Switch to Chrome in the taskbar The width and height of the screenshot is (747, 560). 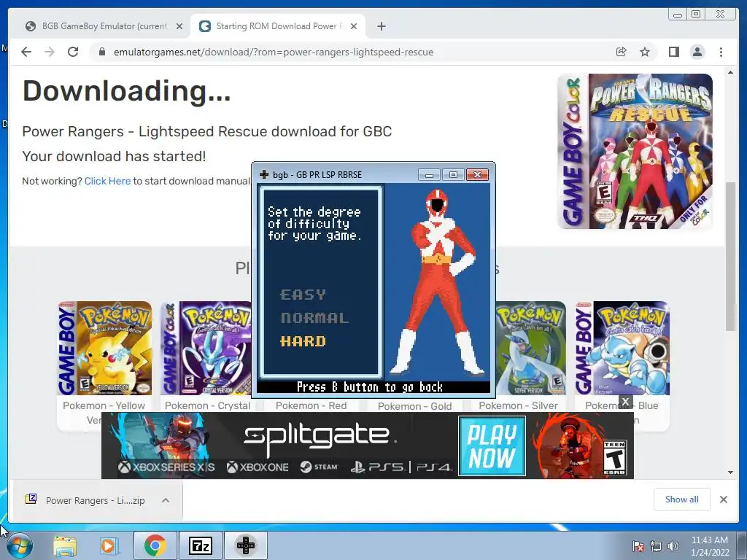coord(155,545)
